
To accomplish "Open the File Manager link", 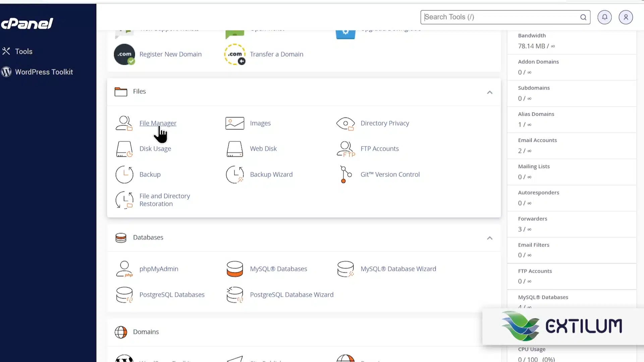I will pos(158,123).
